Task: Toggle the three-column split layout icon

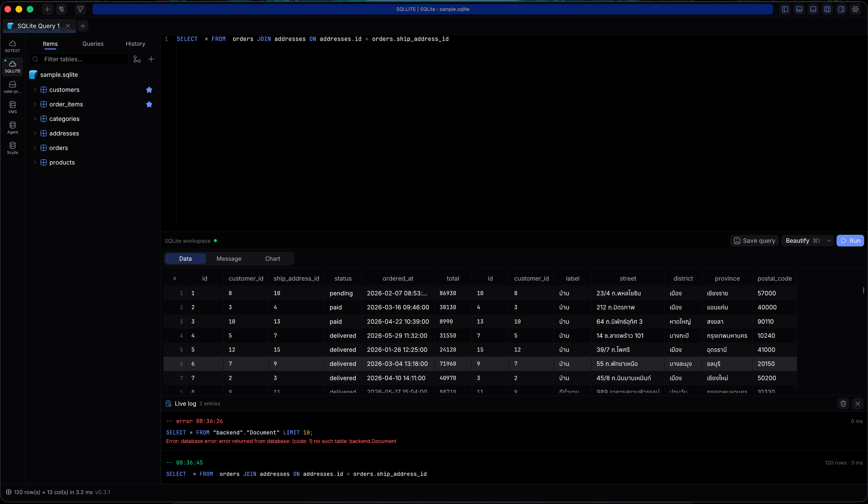Action: (x=827, y=9)
